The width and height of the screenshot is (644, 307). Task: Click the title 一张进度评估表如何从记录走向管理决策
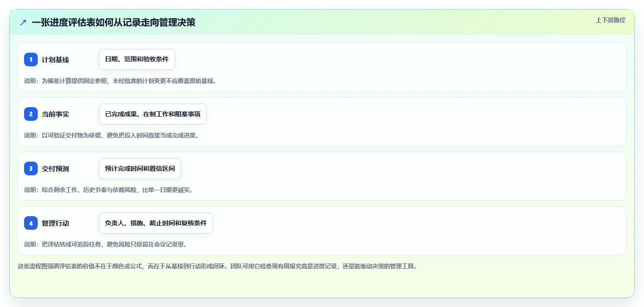click(114, 22)
